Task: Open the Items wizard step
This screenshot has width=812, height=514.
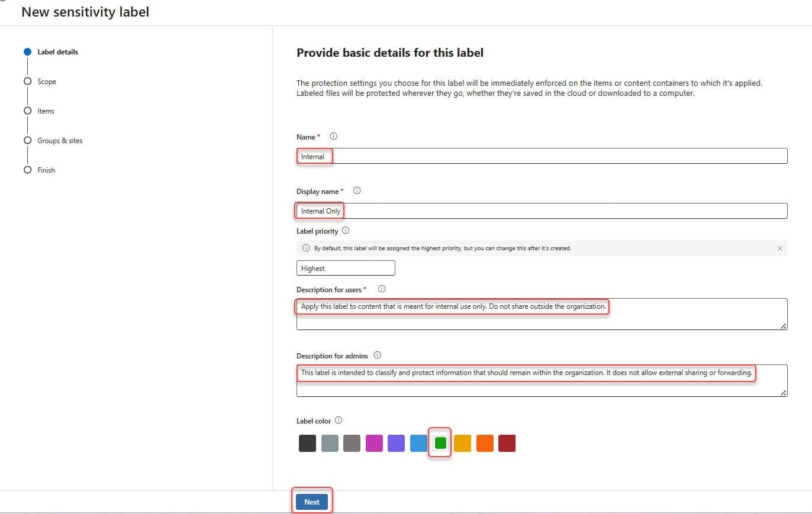Action: pyautogui.click(x=46, y=111)
